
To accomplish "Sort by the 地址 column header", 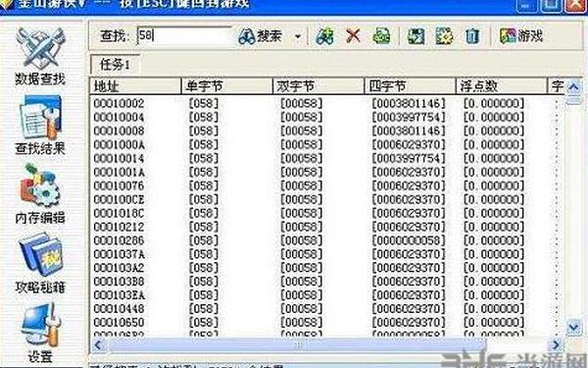I will 135,86.
